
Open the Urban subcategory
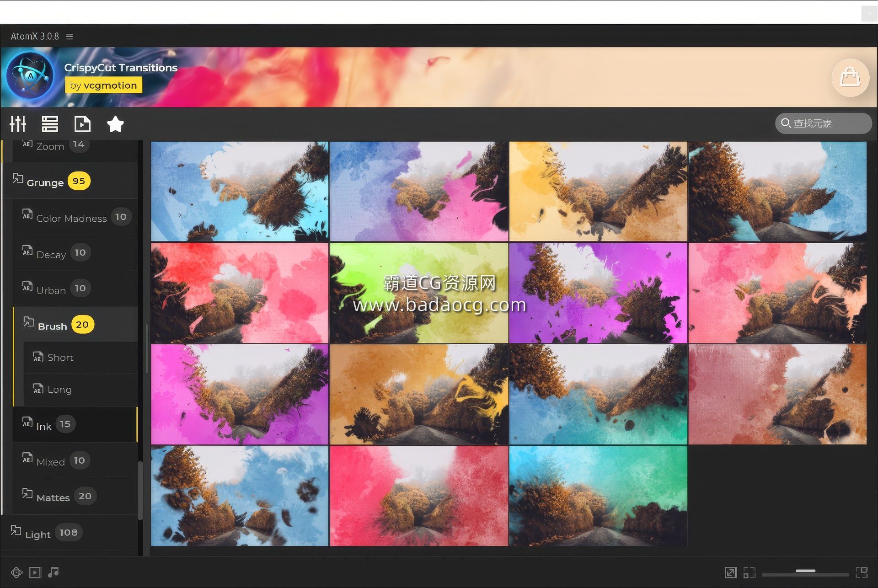[75, 289]
